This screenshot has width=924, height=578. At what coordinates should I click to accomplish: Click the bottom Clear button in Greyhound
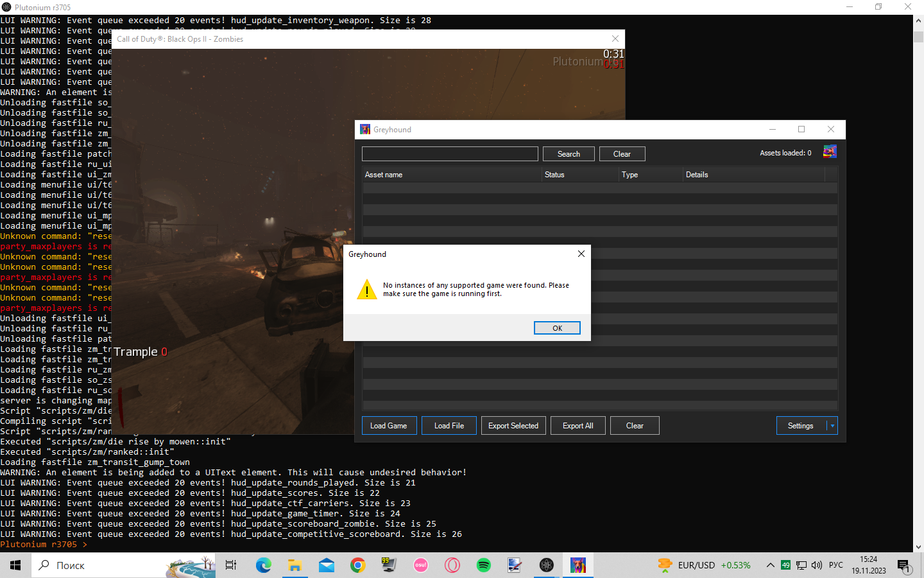click(x=635, y=426)
